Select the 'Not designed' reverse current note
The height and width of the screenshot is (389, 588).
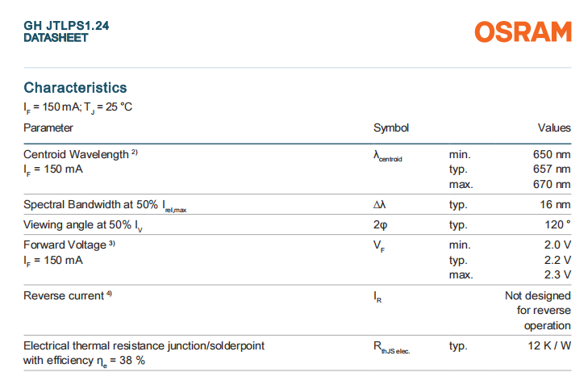click(537, 296)
